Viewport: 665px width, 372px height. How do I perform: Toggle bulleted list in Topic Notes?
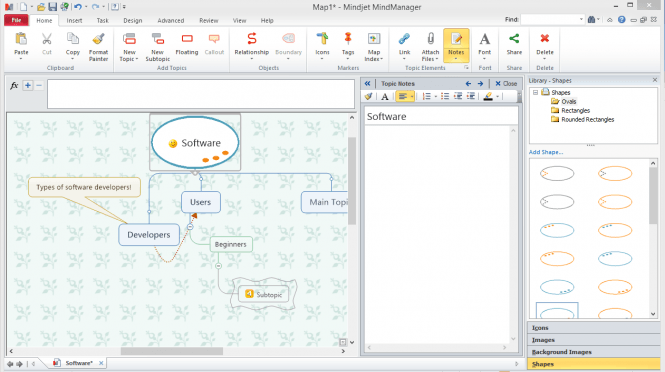pyautogui.click(x=444, y=97)
